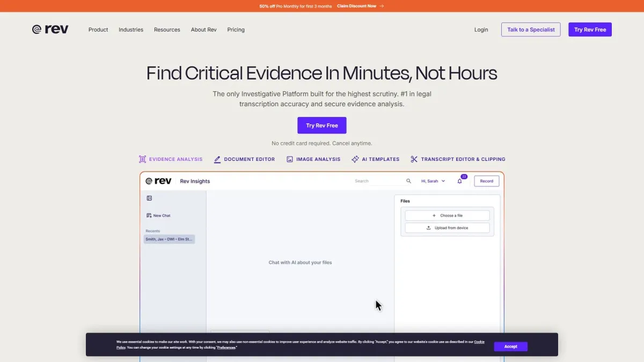Select the Transcript Editor & Clipping tab
644x362 pixels.
coord(458,159)
